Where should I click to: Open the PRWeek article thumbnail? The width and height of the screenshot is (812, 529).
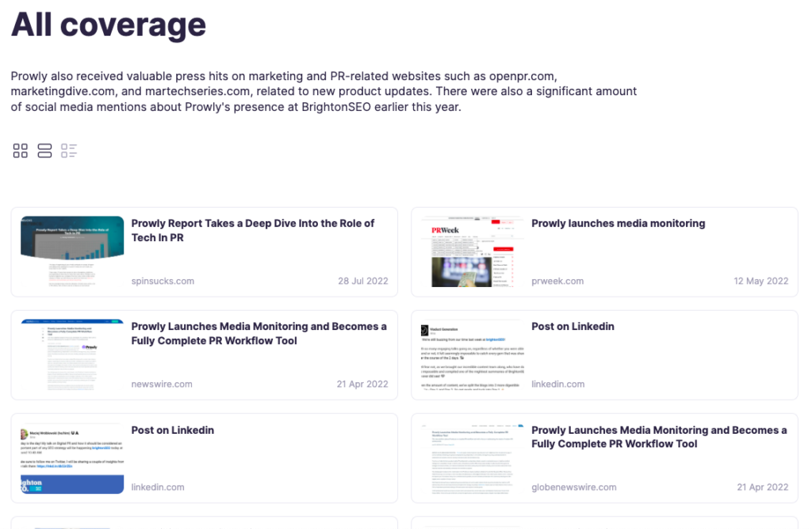[473, 251]
